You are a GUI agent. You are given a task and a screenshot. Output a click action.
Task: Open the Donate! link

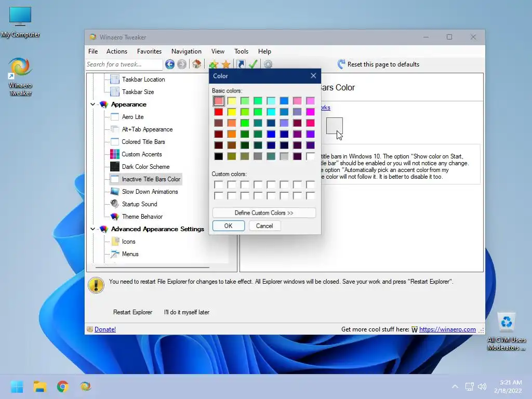(x=105, y=329)
